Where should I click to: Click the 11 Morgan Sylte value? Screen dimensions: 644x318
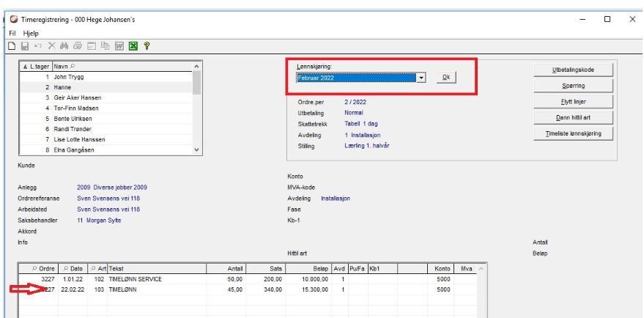coord(99,221)
